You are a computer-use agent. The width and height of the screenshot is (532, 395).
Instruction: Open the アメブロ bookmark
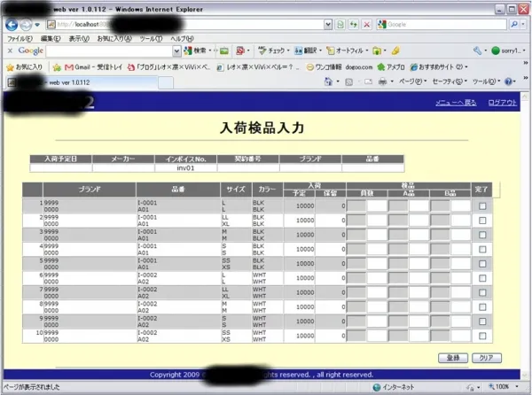[391, 67]
